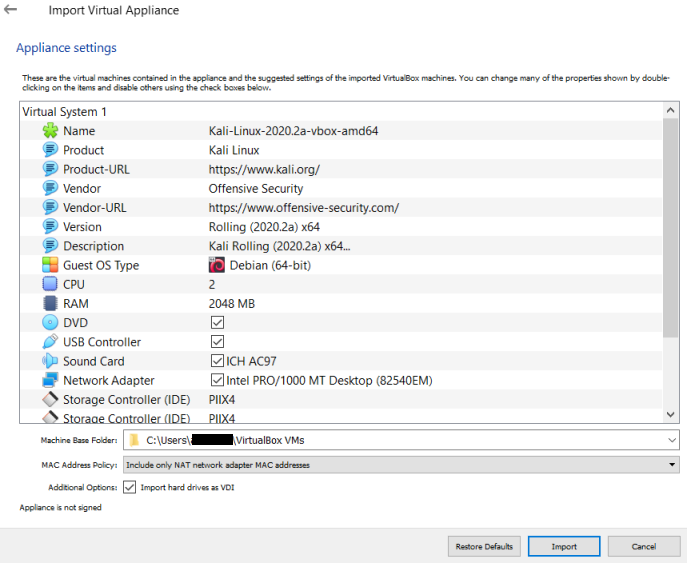The width and height of the screenshot is (687, 563).
Task: Select the Network Adapter row label
Action: coord(109,380)
